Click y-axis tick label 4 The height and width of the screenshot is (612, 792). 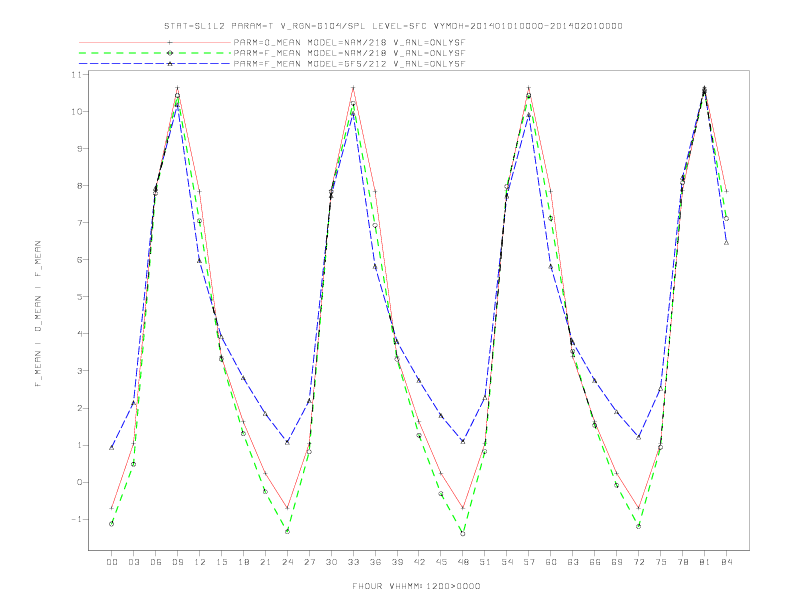[80, 334]
